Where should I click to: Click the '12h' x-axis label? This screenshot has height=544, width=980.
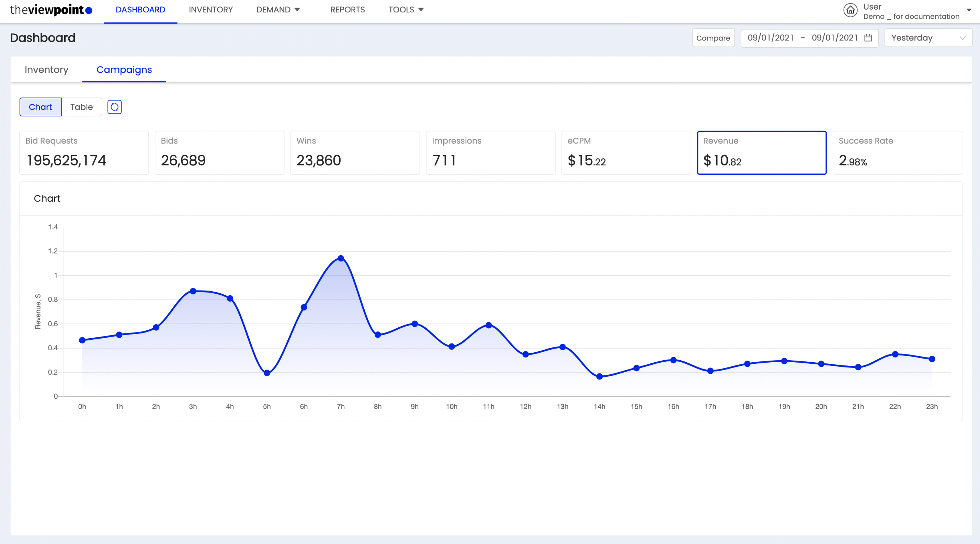tap(525, 407)
